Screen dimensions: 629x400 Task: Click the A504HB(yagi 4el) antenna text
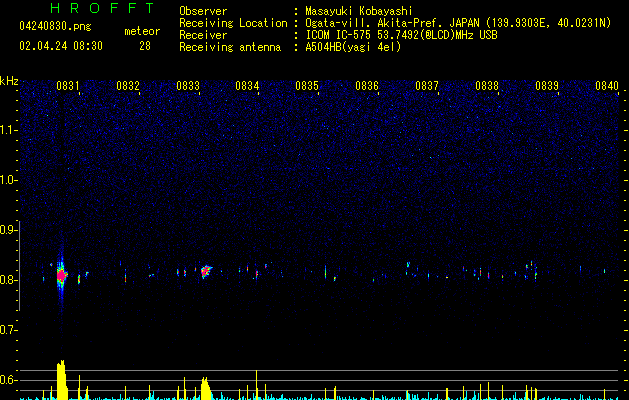353,47
